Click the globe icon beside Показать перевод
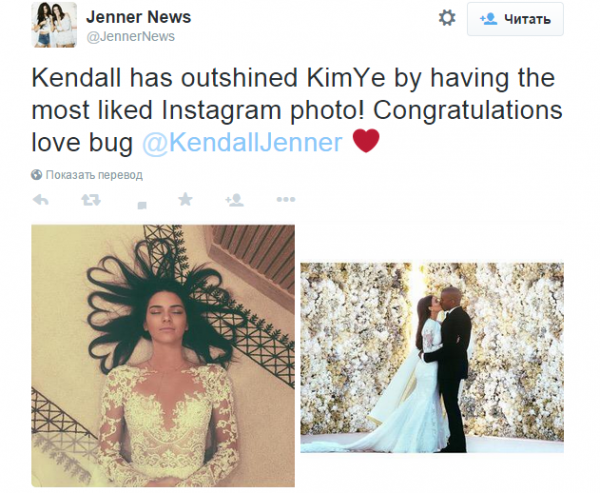The width and height of the screenshot is (600, 493). click(x=37, y=174)
